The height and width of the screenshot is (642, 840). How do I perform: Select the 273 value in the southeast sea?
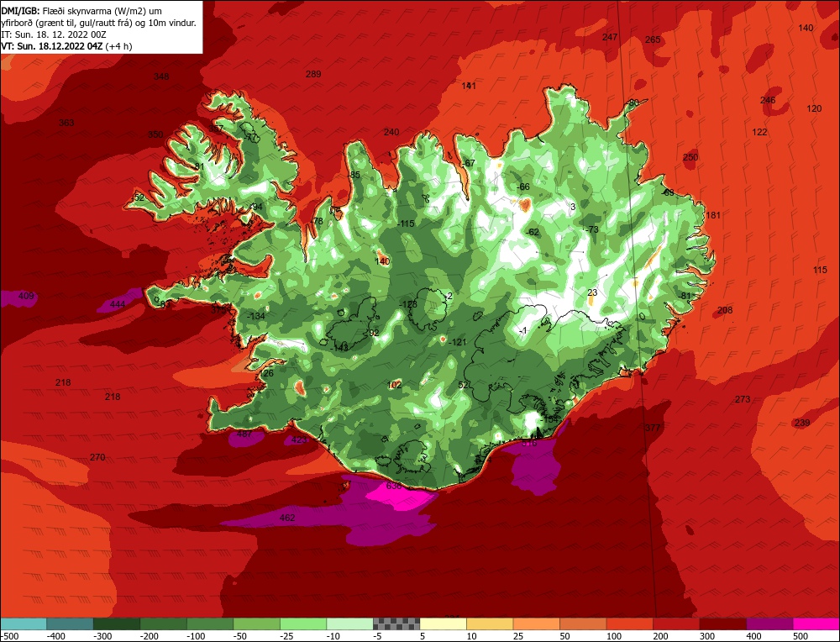tap(743, 399)
